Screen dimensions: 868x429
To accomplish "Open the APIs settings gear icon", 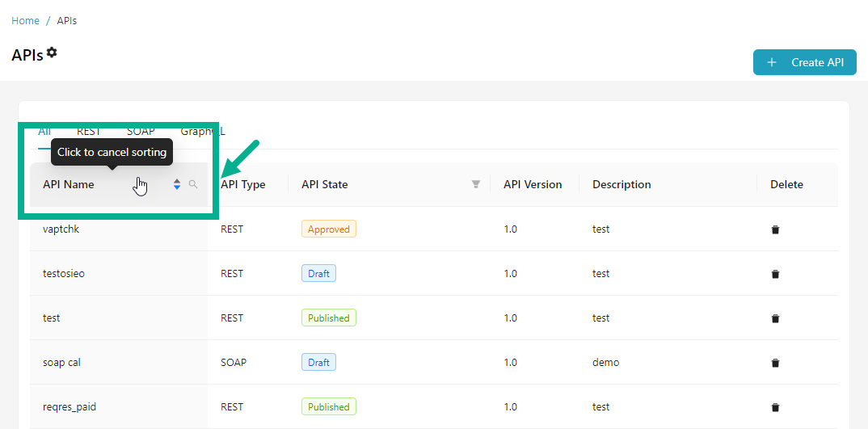I will [x=52, y=53].
